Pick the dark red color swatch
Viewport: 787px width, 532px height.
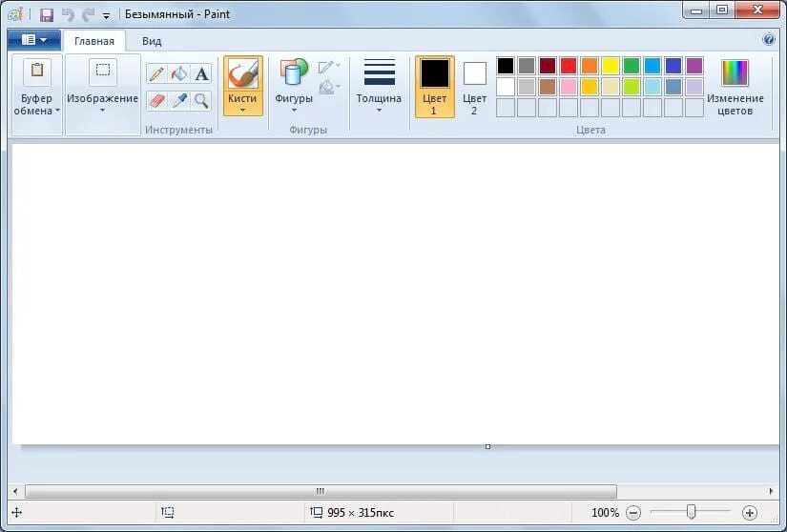pos(548,66)
